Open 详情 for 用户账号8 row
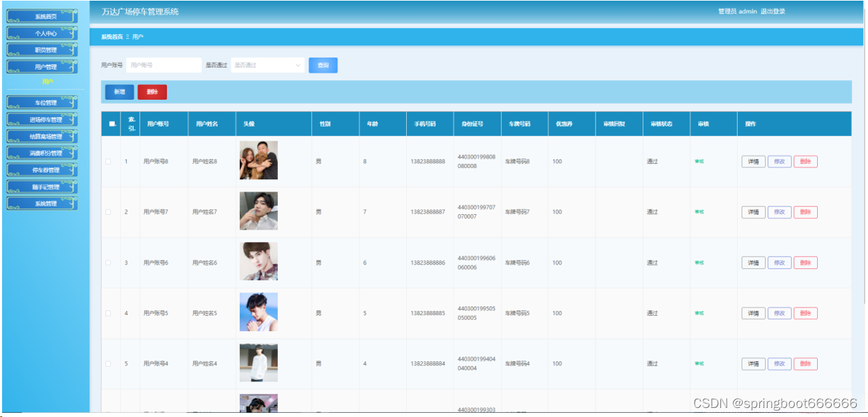Image resolution: width=868 pixels, height=417 pixels. point(753,162)
